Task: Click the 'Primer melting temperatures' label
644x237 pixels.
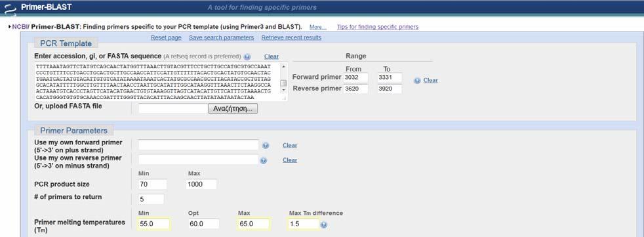Action: [79, 226]
